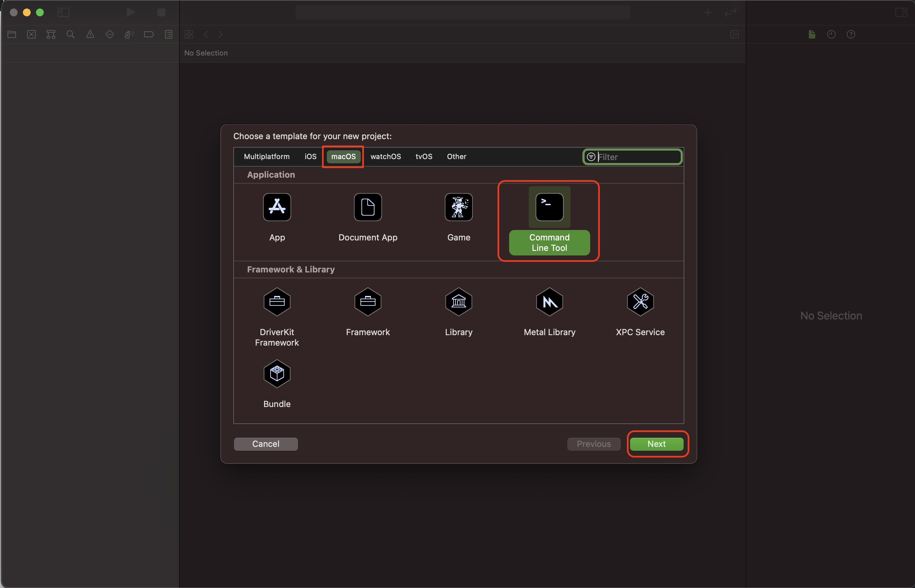Choose the Document App template

tap(367, 207)
